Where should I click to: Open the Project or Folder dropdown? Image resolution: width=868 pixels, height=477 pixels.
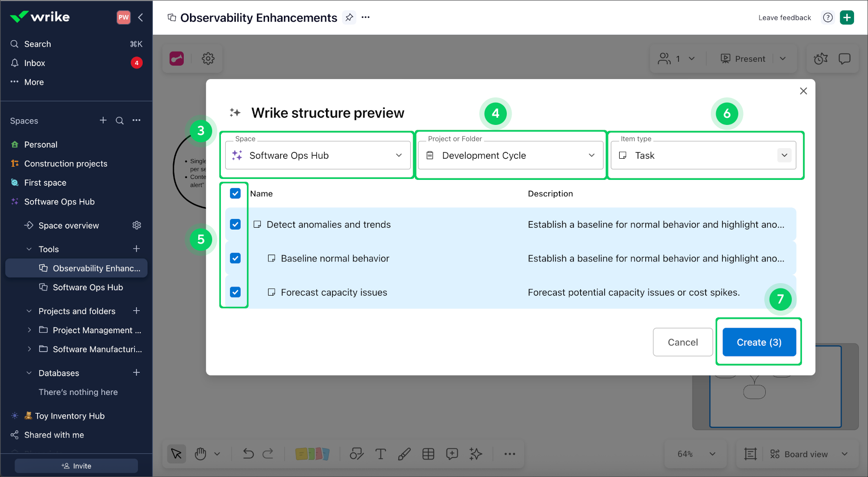point(510,155)
